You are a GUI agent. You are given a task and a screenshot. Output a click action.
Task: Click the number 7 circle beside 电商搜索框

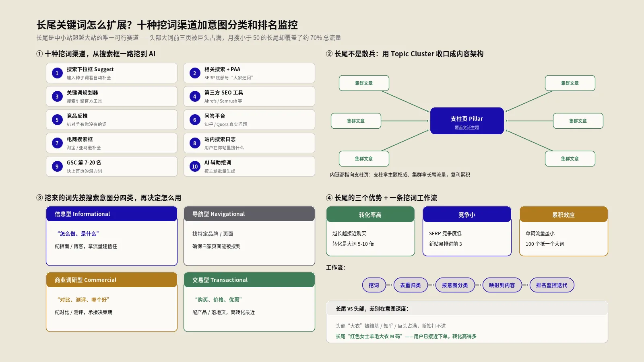[57, 143]
